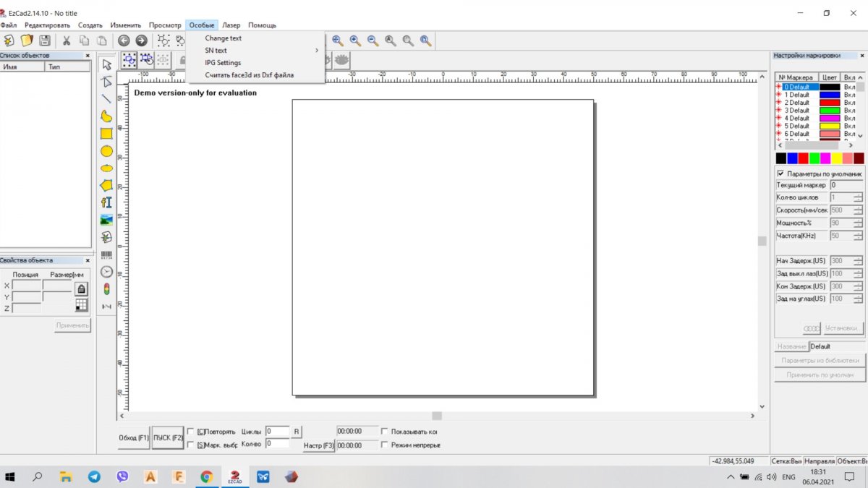Toggle the [S]Марк. выбр checkbox

tap(191, 445)
